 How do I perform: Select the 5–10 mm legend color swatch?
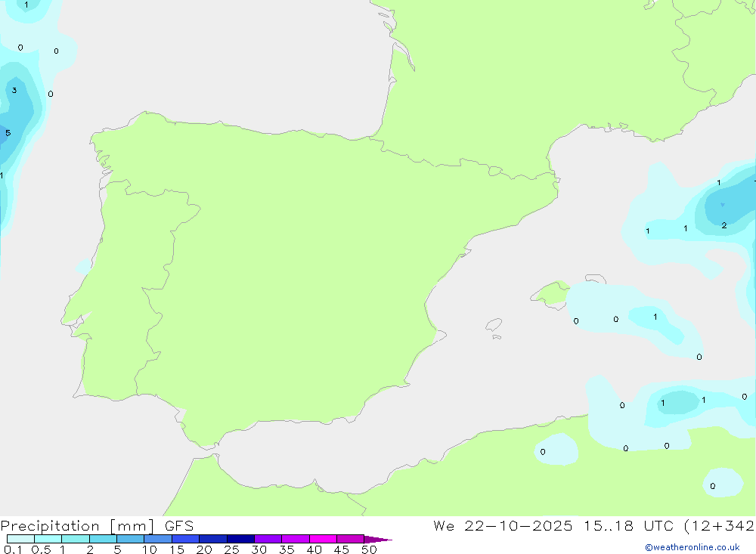(130, 539)
